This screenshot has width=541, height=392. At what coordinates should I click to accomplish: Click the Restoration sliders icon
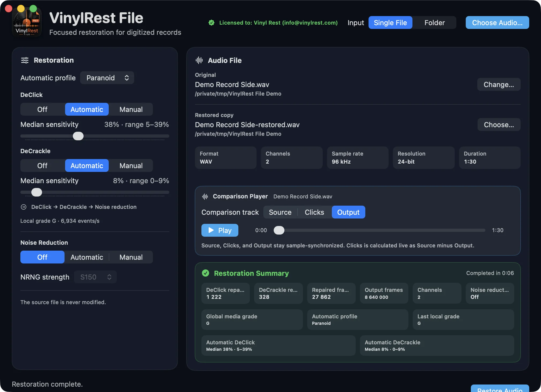click(25, 60)
